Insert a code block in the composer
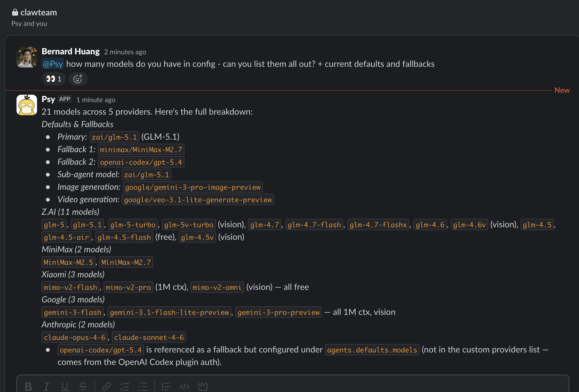The image size is (579, 392). coord(203,386)
